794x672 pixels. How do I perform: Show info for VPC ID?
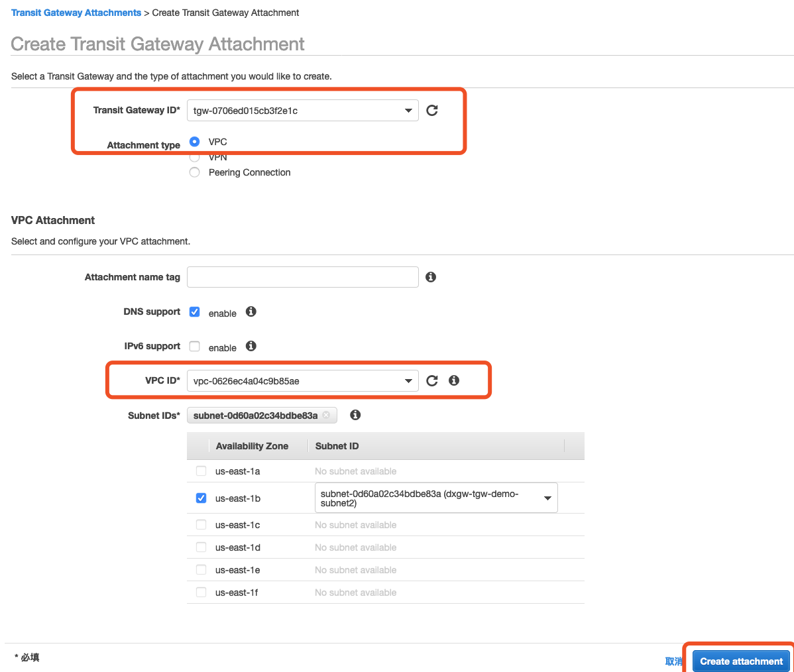(x=454, y=380)
